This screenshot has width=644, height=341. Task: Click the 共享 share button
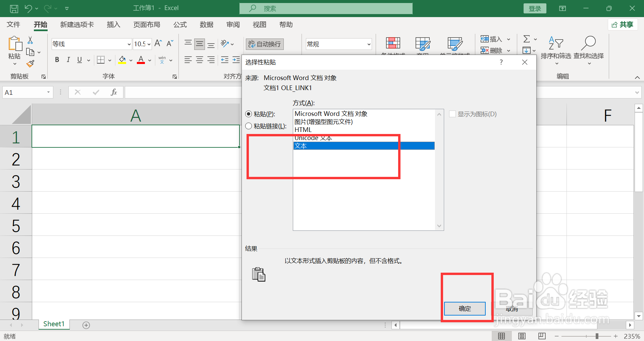[x=623, y=24]
